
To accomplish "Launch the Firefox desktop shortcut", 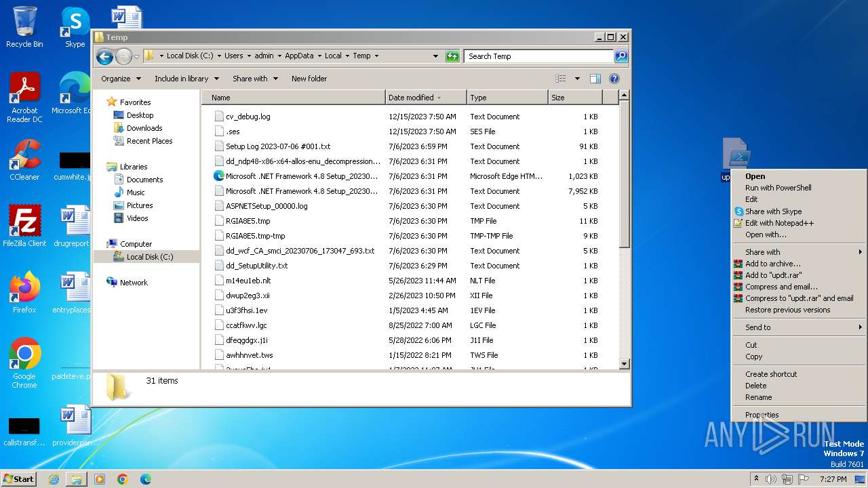I will click(24, 292).
